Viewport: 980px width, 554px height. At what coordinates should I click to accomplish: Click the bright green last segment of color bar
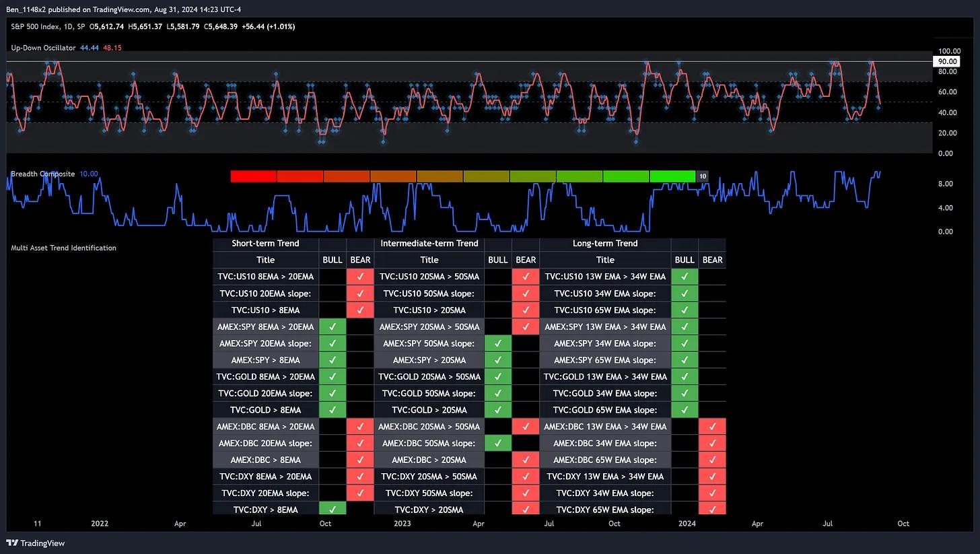pyautogui.click(x=672, y=176)
